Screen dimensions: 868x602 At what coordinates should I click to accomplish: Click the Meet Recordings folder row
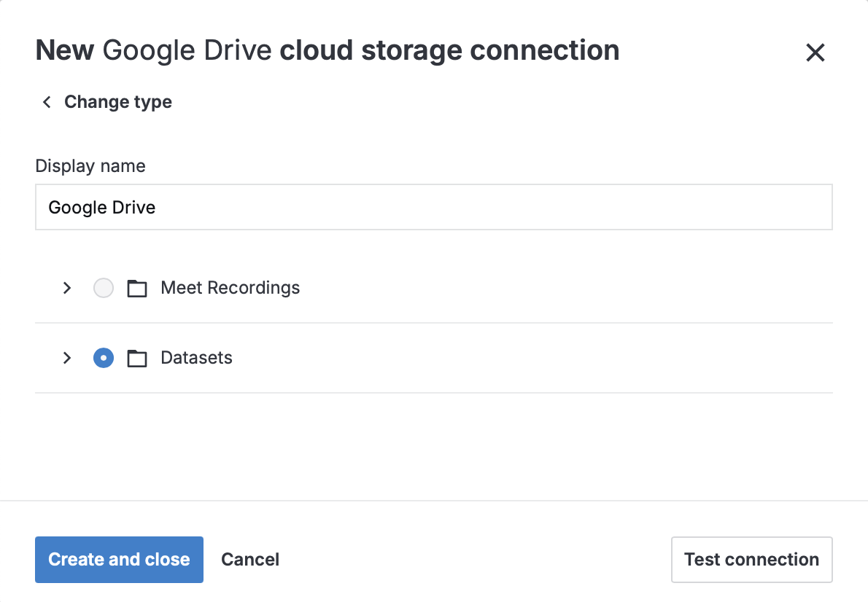point(230,288)
